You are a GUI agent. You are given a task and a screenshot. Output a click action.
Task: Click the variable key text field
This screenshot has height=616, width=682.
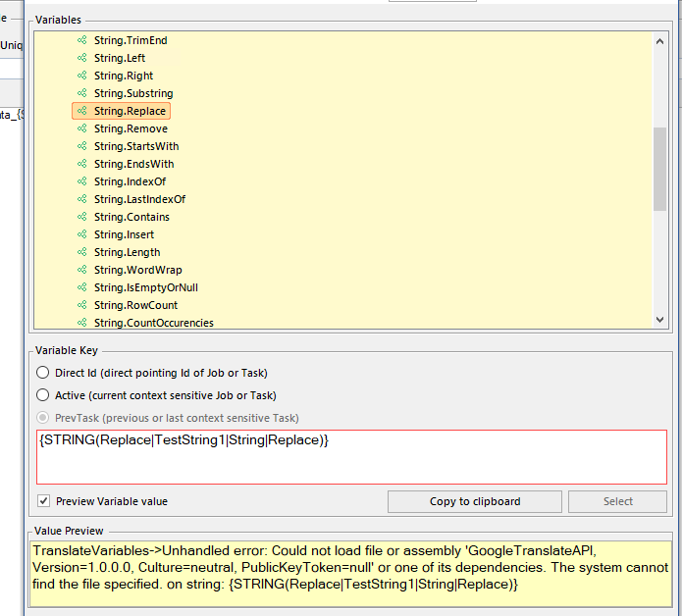pyautogui.click(x=350, y=457)
